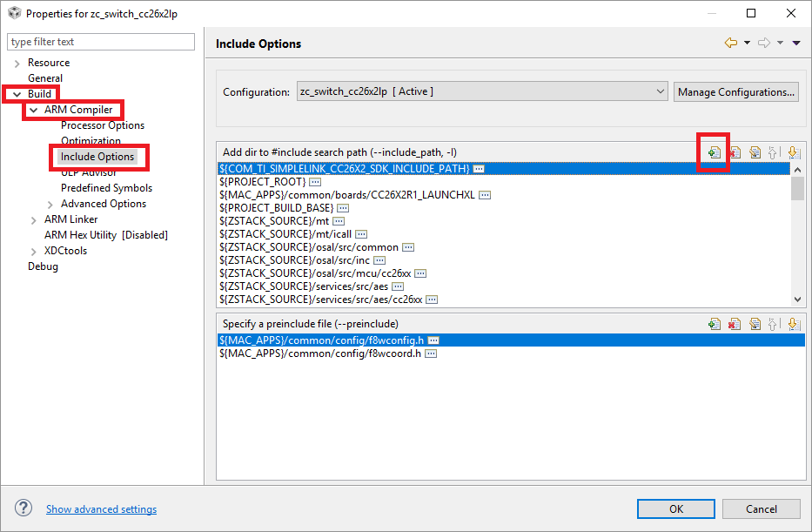Click Move Down icon for include search path
The width and height of the screenshot is (812, 532).
pyautogui.click(x=793, y=152)
